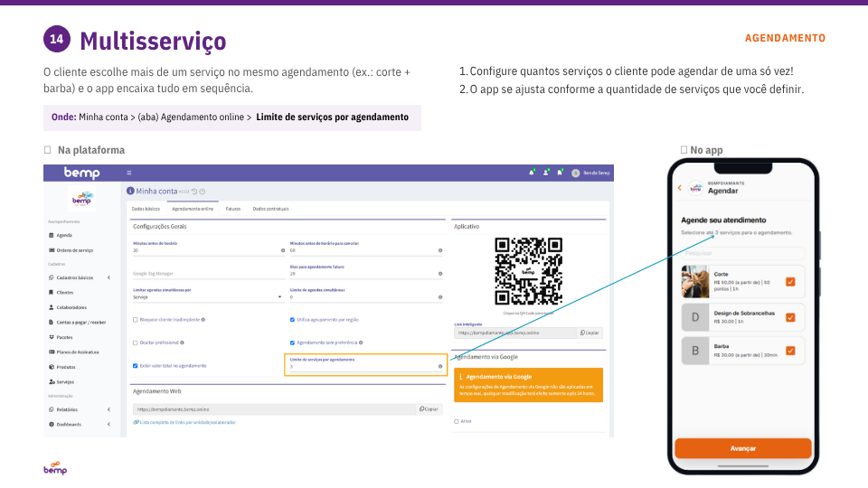Click the Minutos antes do horário field
Image resolution: width=868 pixels, height=488 pixels.
tap(208, 250)
